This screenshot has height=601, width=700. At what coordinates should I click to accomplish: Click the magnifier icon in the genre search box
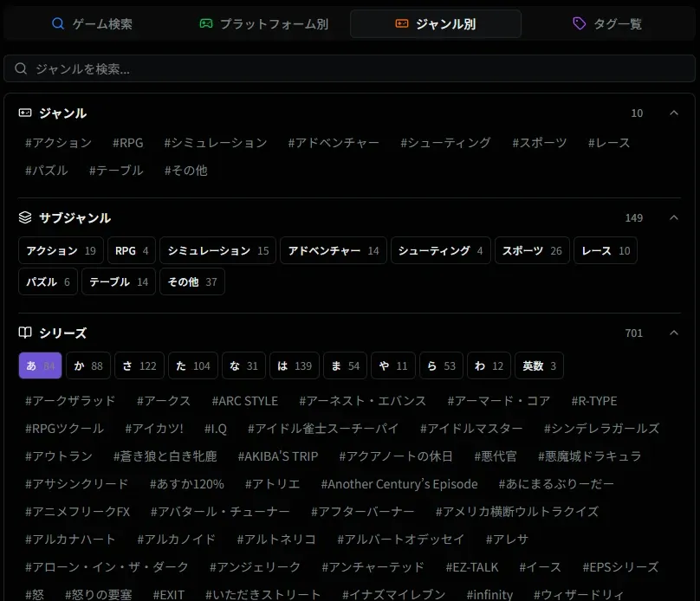(21, 68)
